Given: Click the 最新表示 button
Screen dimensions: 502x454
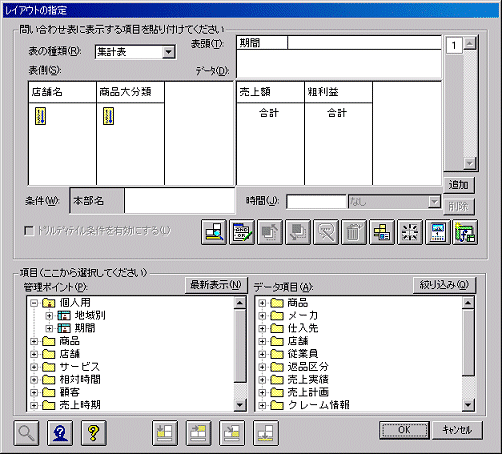Looking at the screenshot, I should pos(216,285).
